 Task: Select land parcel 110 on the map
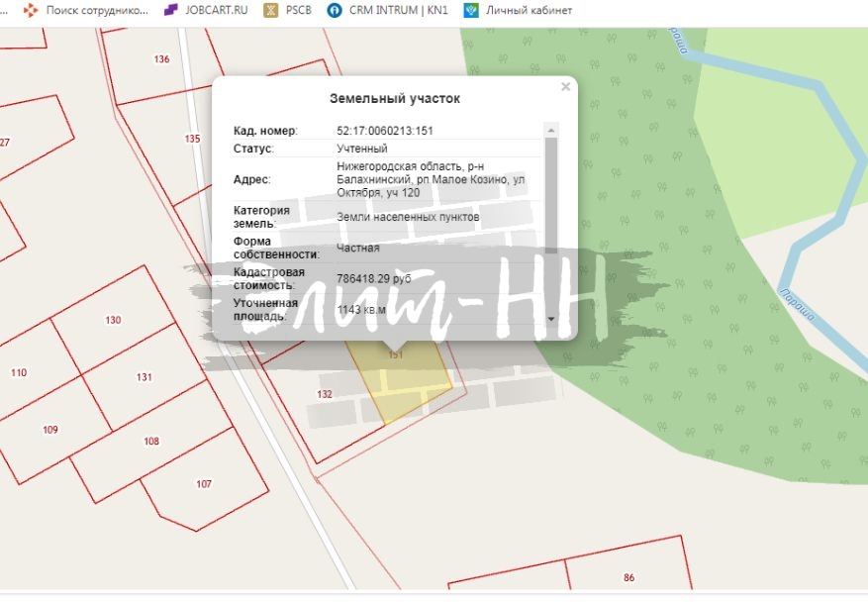tap(18, 373)
